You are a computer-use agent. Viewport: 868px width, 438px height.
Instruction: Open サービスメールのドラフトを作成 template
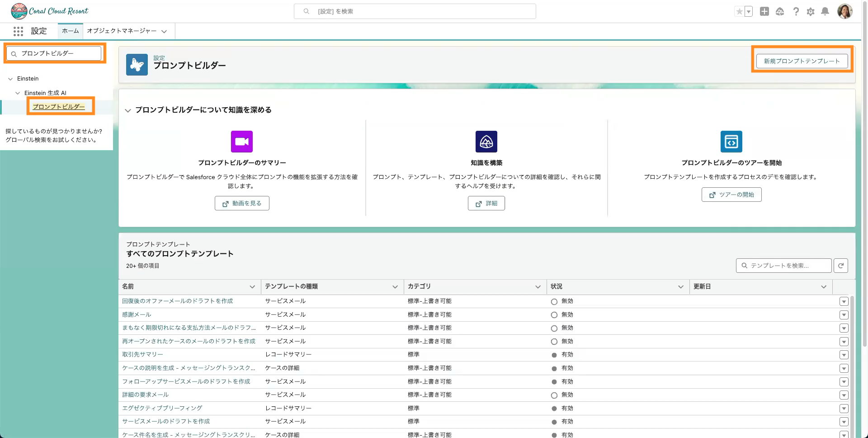point(166,421)
